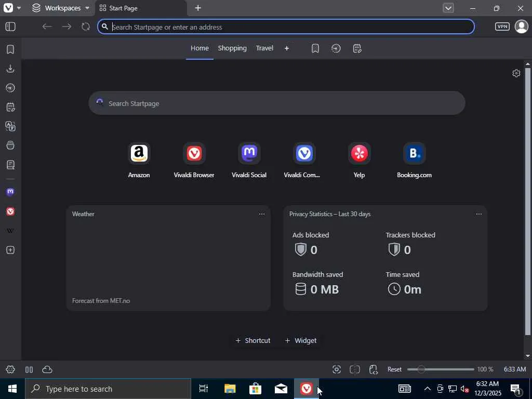Viewport: 532px width, 399px height.
Task: Toggle the VPN button
Action: [x=502, y=26]
